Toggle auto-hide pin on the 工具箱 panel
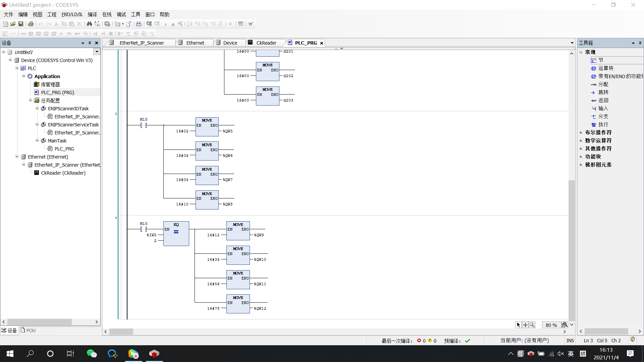Viewport: 644px width, 362px height. point(640,43)
